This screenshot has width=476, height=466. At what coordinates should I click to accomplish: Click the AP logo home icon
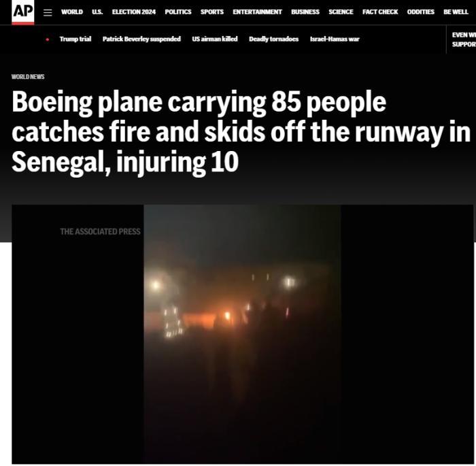[22, 12]
